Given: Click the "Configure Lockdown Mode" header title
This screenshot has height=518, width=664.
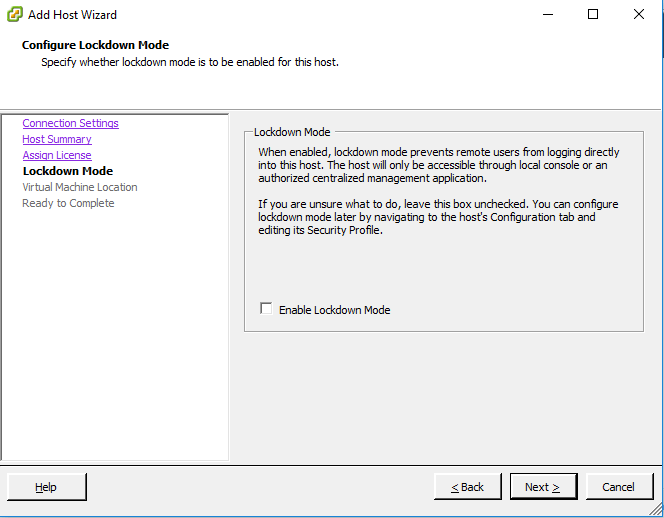Looking at the screenshot, I should 95,45.
